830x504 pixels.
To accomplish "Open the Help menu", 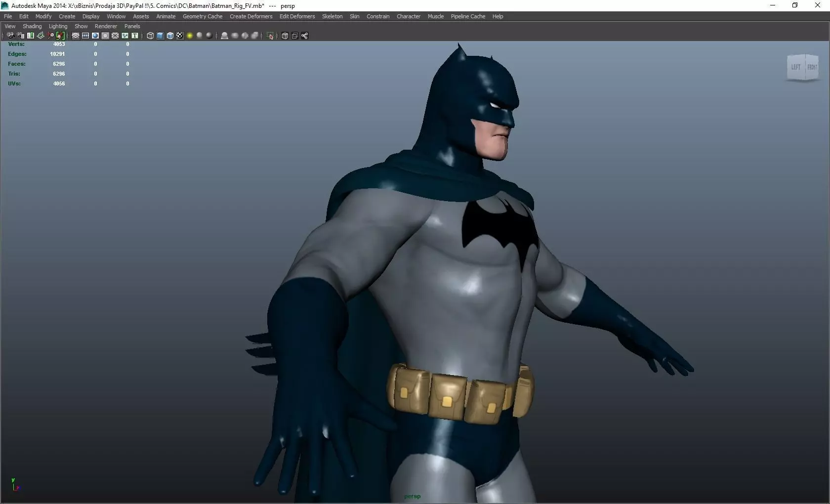I will tap(498, 16).
